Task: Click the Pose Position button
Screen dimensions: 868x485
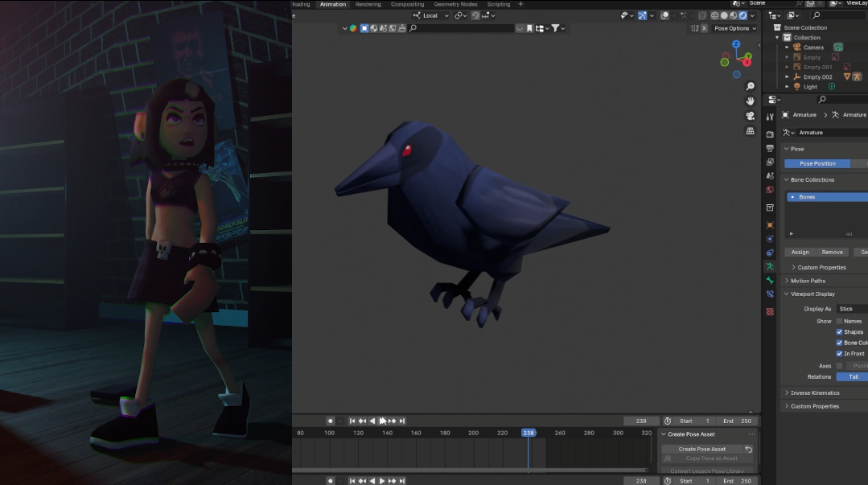Action: click(x=817, y=164)
